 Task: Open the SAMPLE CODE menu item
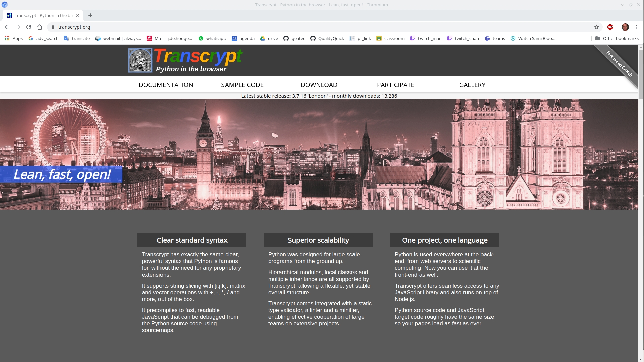click(x=242, y=85)
